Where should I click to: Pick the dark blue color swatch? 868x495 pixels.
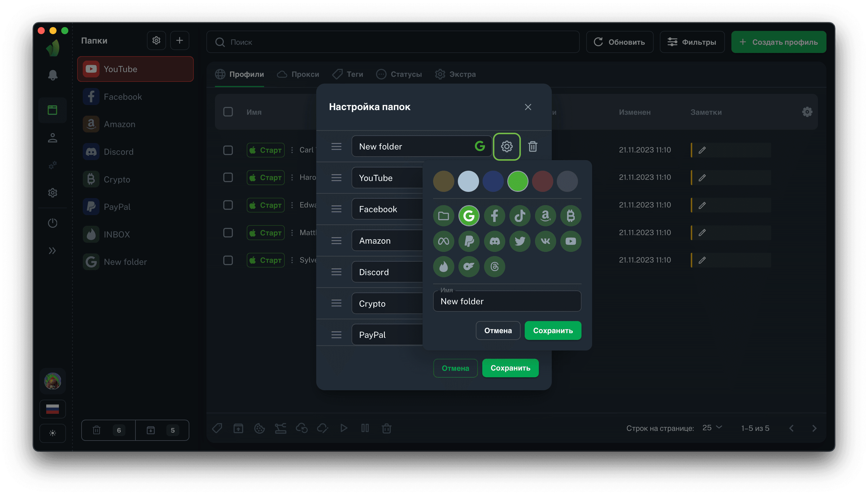click(x=493, y=181)
